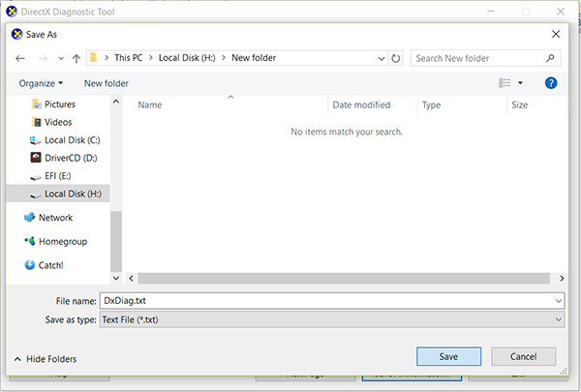The image size is (581, 392).
Task: Open the view options dropdown arrow
Action: point(520,82)
